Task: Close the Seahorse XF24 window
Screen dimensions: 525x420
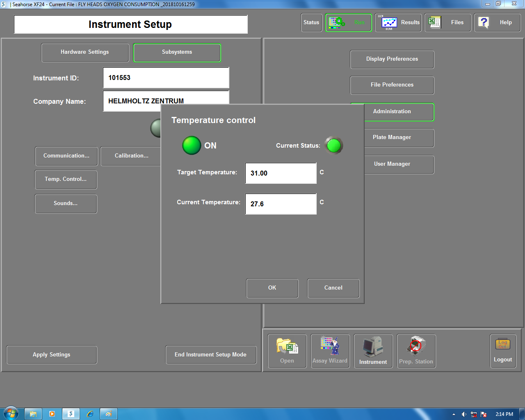Action: (x=514, y=4)
